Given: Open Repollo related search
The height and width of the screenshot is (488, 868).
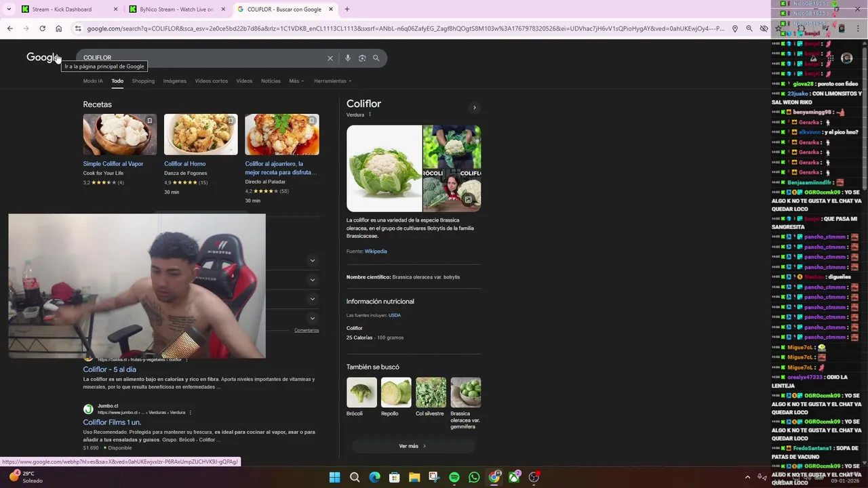Looking at the screenshot, I should pyautogui.click(x=396, y=396).
